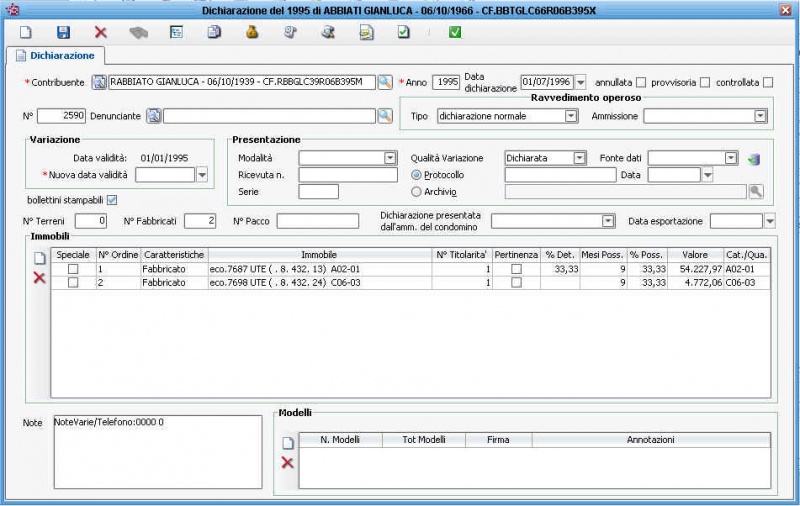The height and width of the screenshot is (506, 800).
Task: Click the magnifier search icon next to Contribuente
Action: (x=385, y=82)
